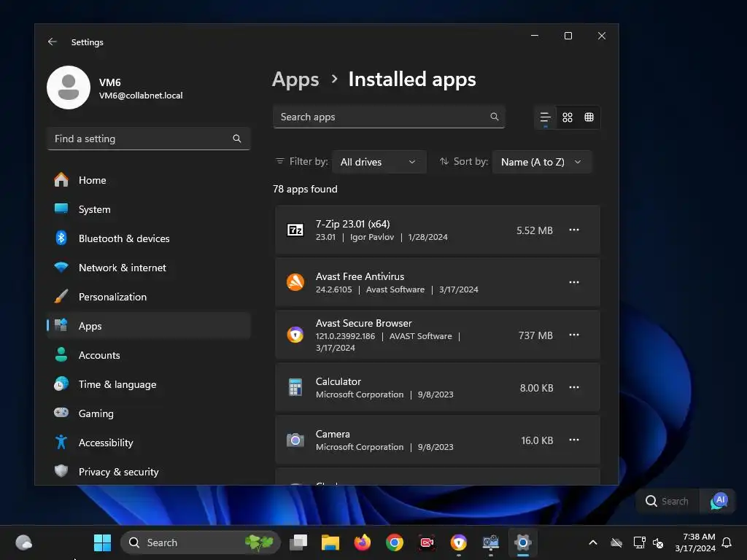Image resolution: width=747 pixels, height=560 pixels.
Task: Click the Camera app icon
Action: 295,440
